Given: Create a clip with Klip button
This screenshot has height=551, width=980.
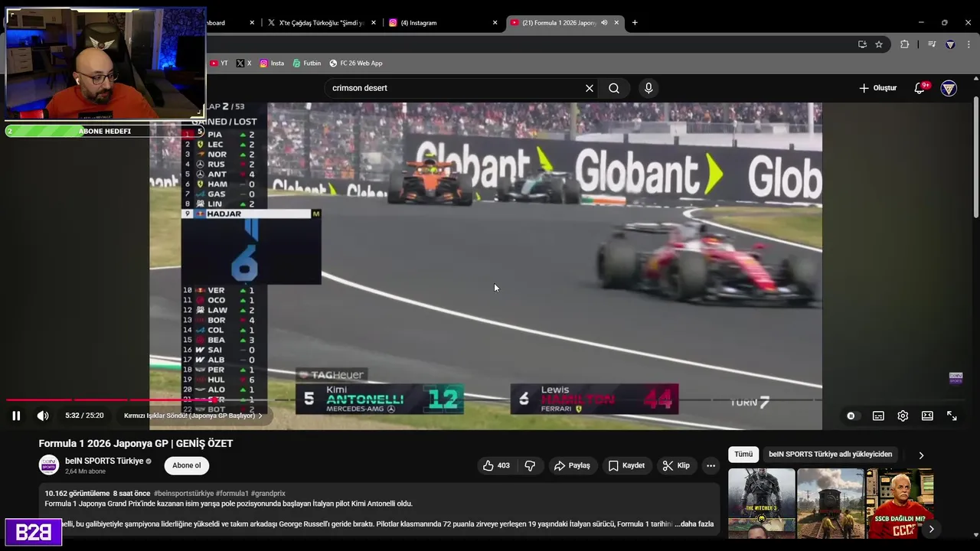Looking at the screenshot, I should click(676, 465).
